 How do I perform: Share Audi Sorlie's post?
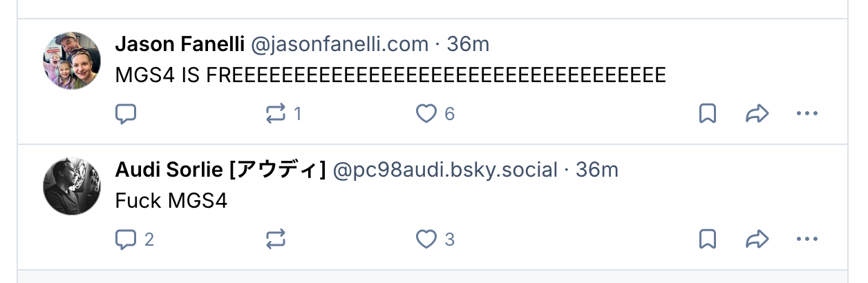click(x=757, y=239)
